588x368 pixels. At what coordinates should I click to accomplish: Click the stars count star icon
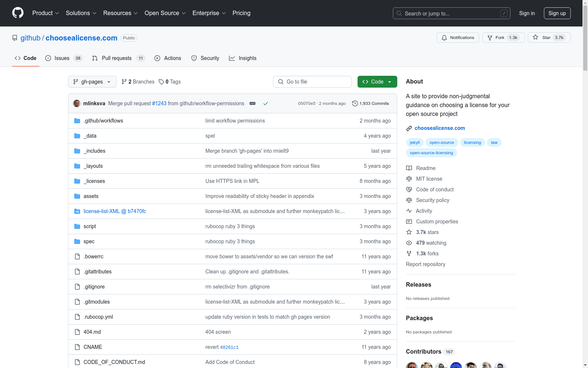[409, 232]
